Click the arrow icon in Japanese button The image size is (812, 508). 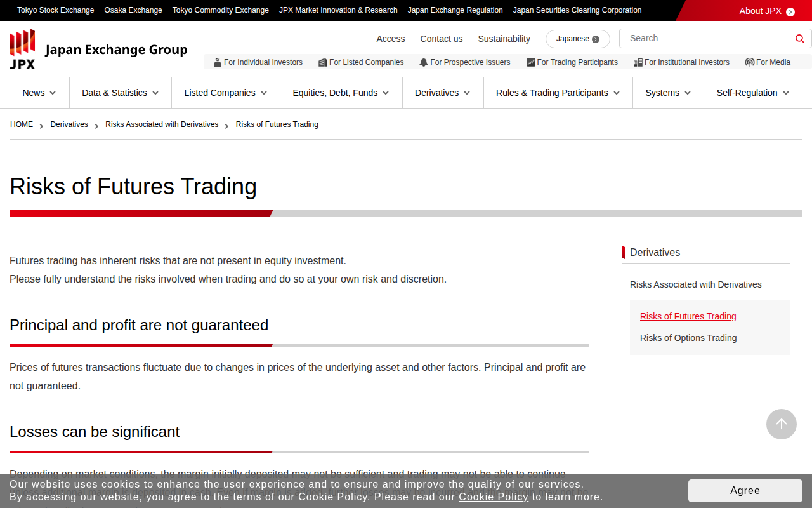(596, 39)
